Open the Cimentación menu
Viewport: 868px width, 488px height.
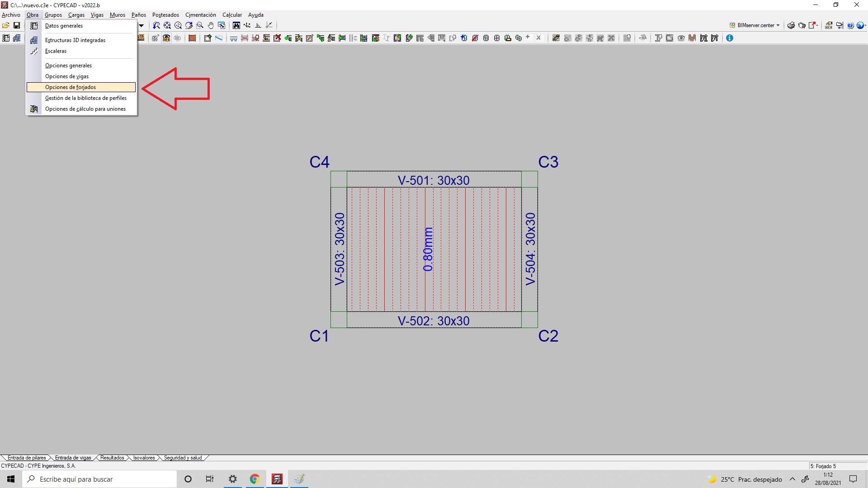point(200,15)
